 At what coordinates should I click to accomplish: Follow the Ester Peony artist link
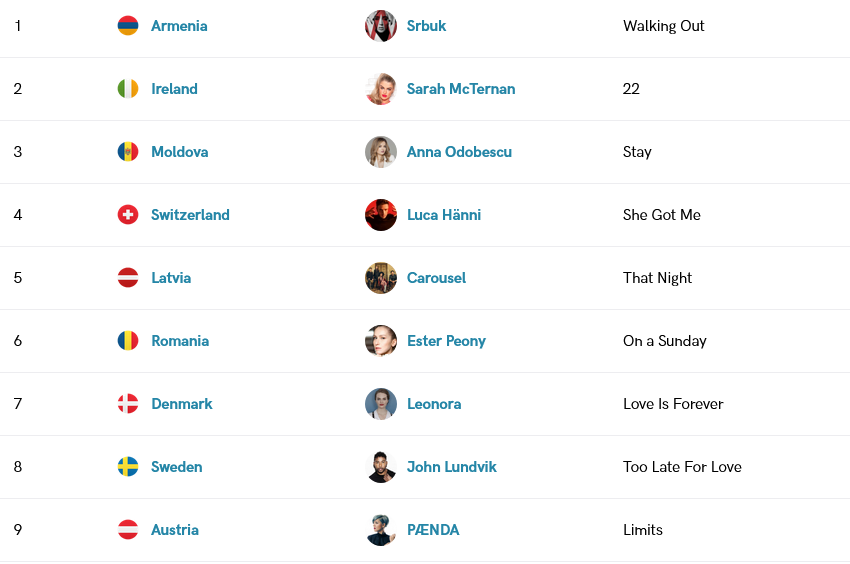point(446,341)
